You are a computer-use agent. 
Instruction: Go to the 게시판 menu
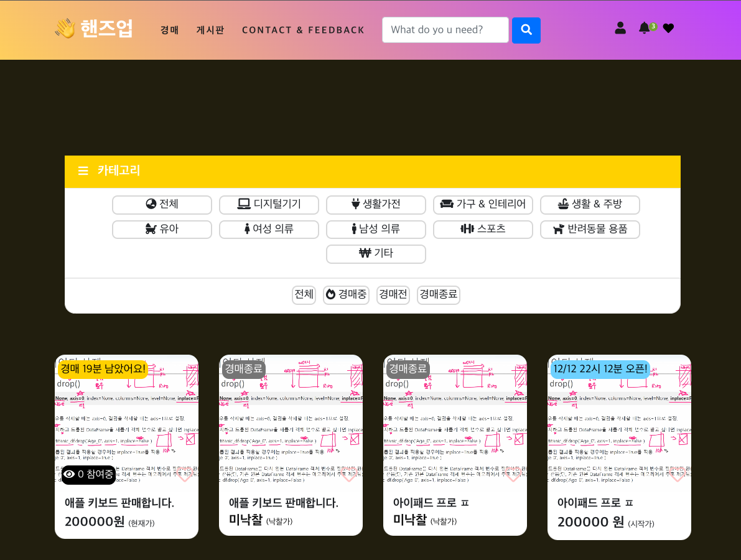pos(210,30)
